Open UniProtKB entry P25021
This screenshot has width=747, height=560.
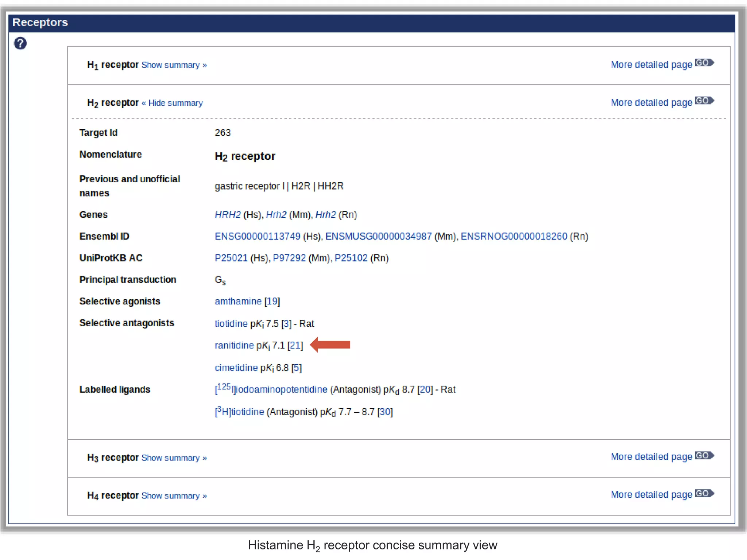click(231, 258)
